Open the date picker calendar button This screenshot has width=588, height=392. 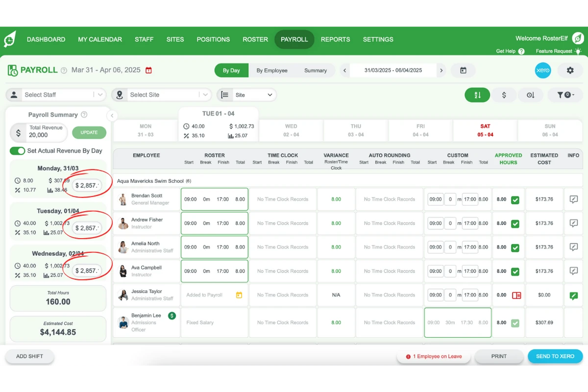(463, 71)
